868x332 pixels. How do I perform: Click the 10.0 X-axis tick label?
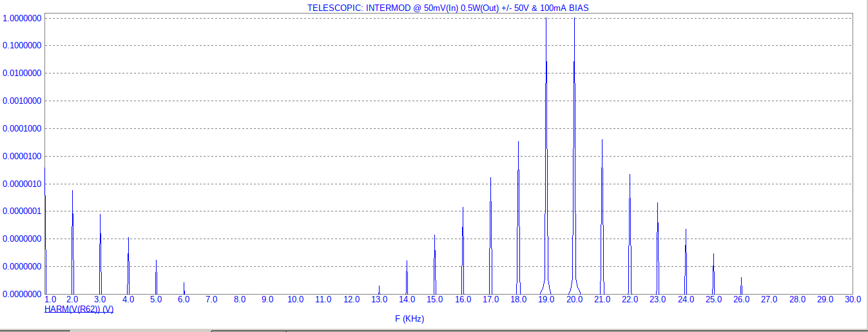[x=296, y=300]
